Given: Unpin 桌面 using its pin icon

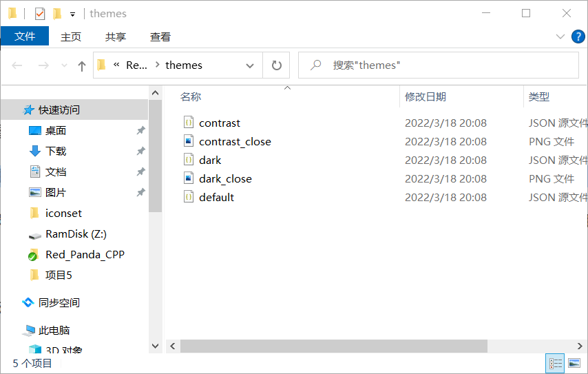Looking at the screenshot, I should click(x=140, y=131).
